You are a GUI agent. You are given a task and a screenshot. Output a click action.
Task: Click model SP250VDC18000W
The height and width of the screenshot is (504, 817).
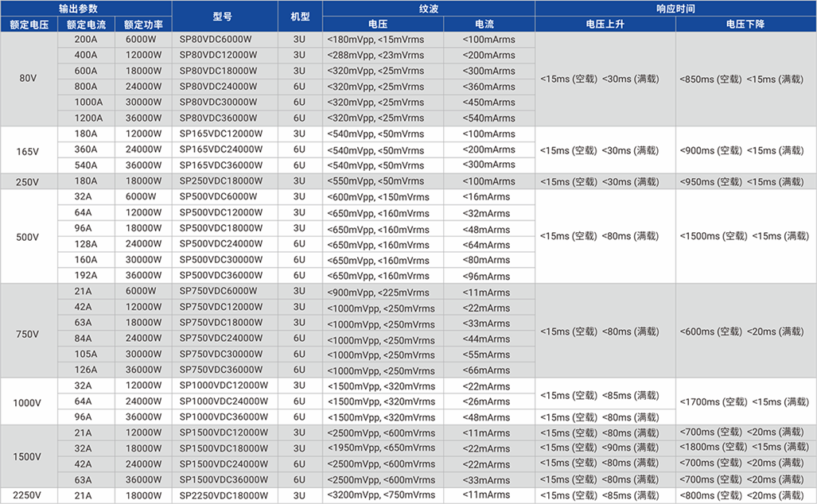coord(221,181)
